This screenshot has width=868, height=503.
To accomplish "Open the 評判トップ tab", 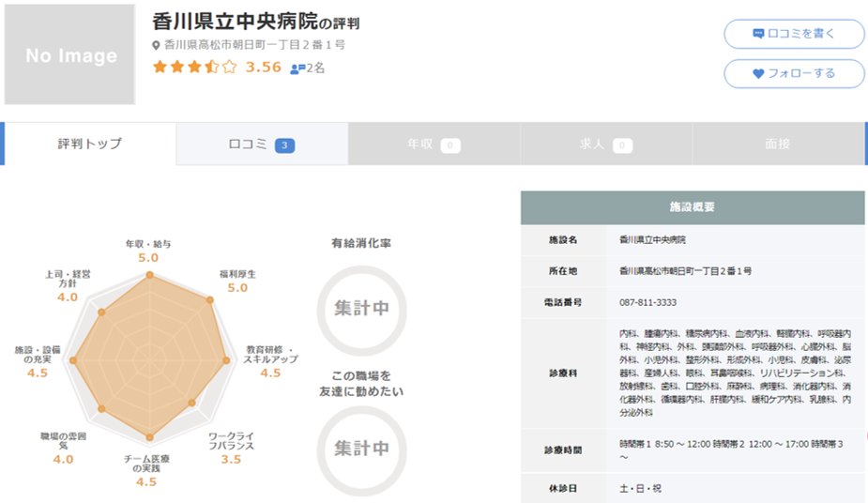I will coord(89,145).
